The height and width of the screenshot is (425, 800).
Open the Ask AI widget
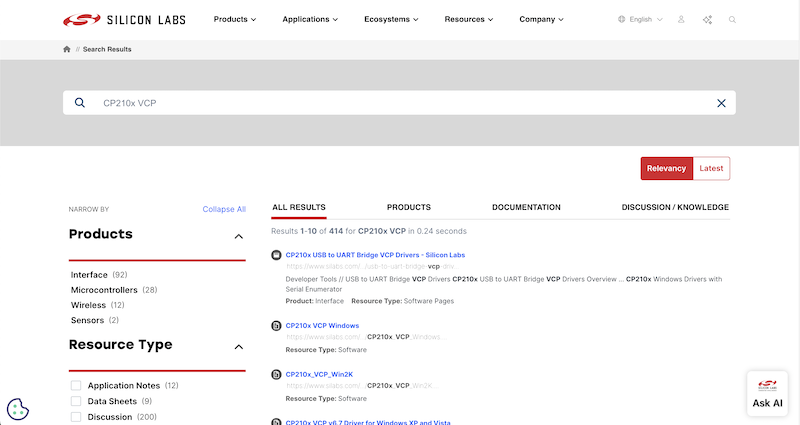(767, 393)
